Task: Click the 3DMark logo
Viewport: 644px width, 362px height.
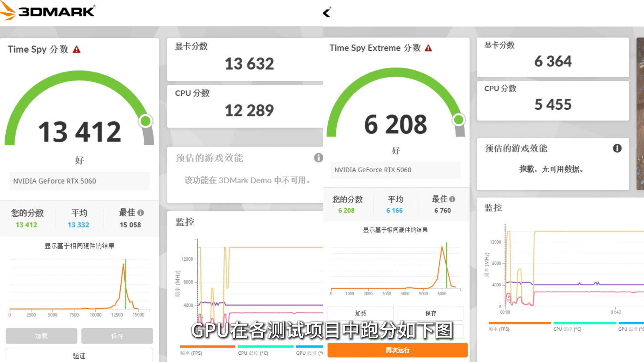Action: click(47, 11)
